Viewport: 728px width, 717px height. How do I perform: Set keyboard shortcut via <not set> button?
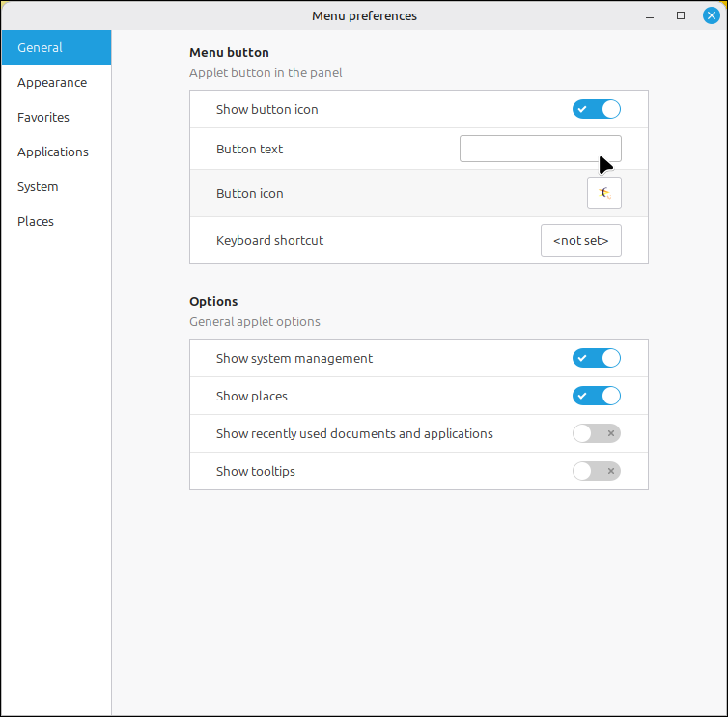coord(580,240)
